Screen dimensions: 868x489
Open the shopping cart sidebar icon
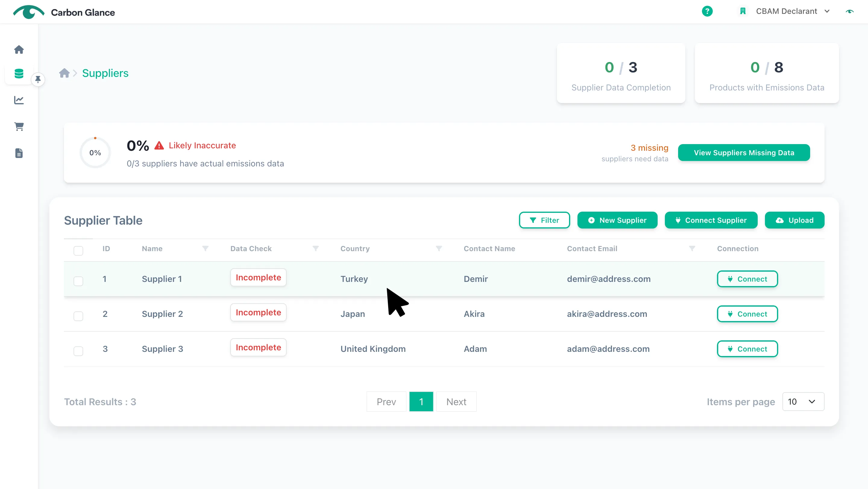click(19, 126)
